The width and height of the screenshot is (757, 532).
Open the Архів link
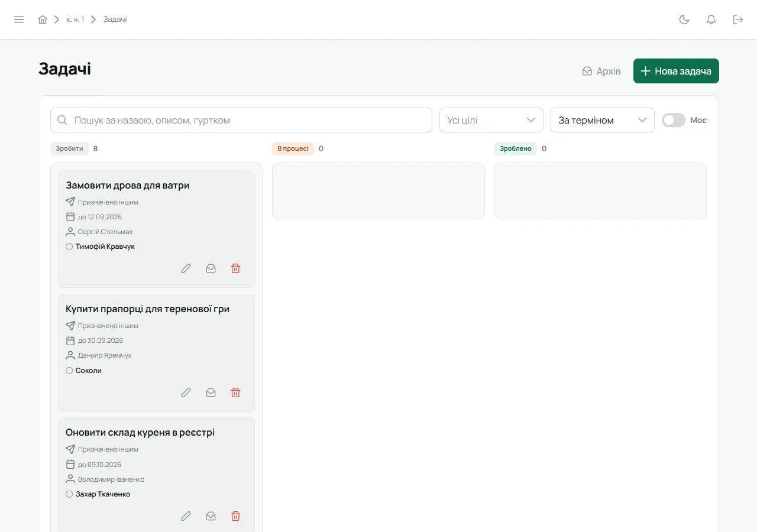[601, 71]
